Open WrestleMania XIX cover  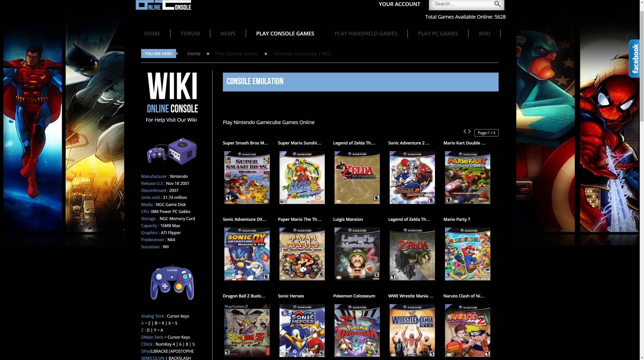(412, 331)
